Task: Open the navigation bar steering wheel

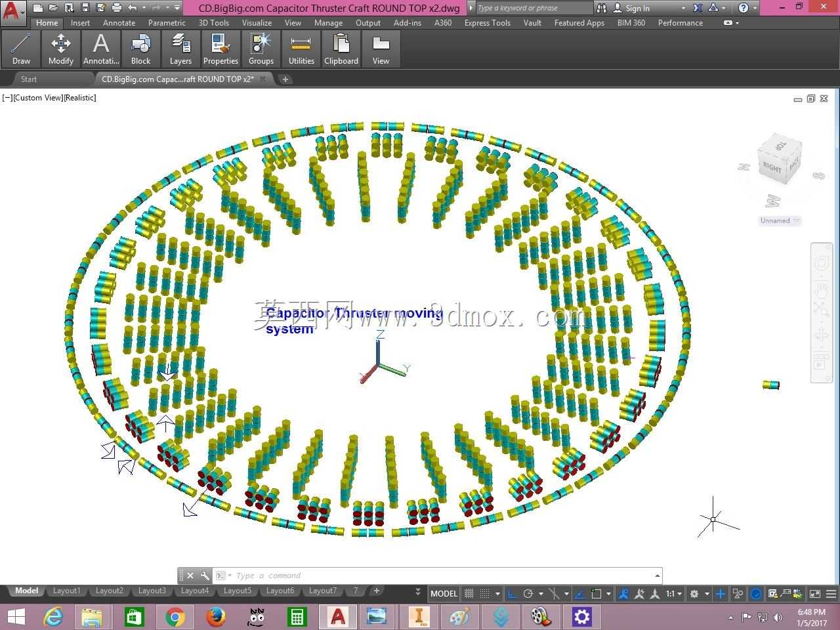Action: (822, 264)
